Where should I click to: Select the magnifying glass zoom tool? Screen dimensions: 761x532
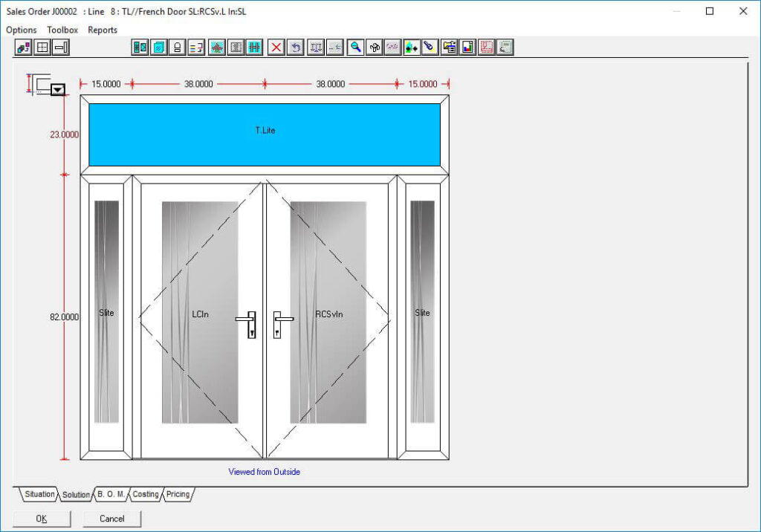click(356, 48)
